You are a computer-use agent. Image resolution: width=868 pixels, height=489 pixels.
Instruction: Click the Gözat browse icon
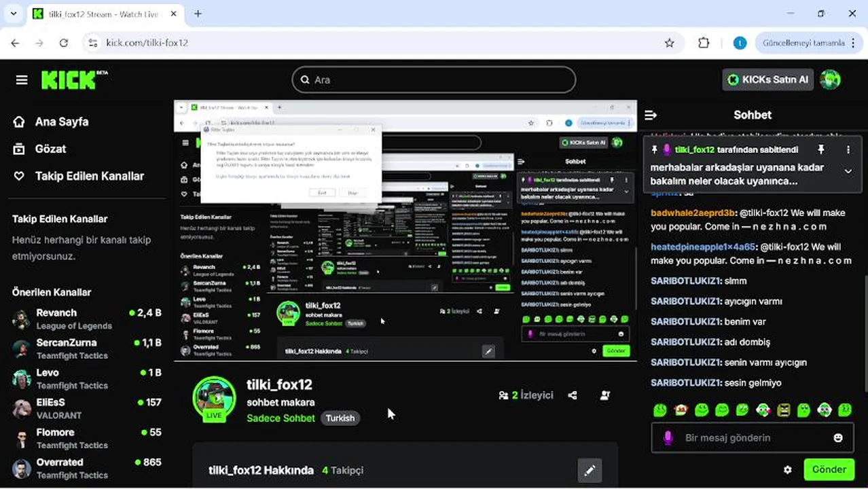point(19,149)
